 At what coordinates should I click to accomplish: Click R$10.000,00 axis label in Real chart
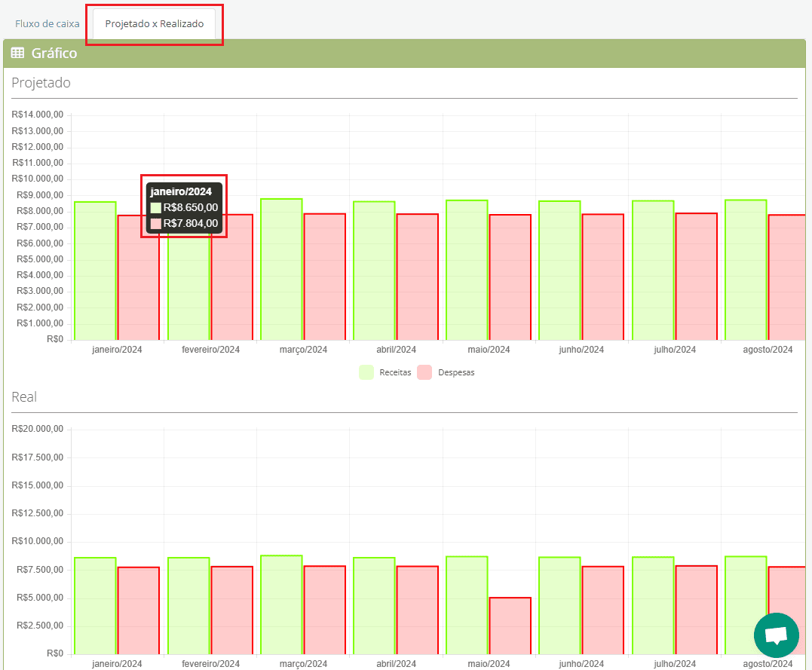[37, 541]
